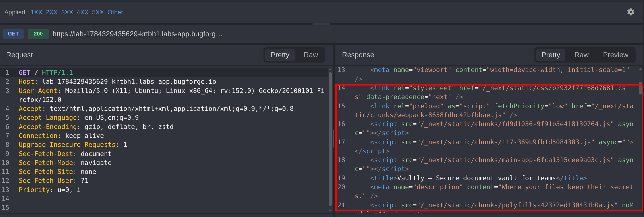Image resolution: width=644 pixels, height=217 pixels.
Task: Click the Sec-Fetch-Dest: document line
Action: [65, 154]
